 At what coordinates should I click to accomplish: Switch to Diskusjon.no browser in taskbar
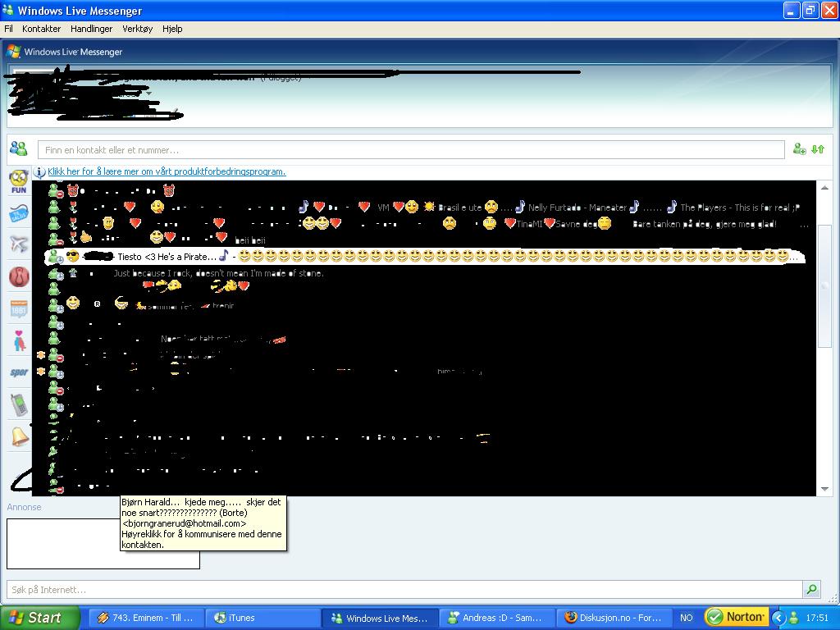614,618
